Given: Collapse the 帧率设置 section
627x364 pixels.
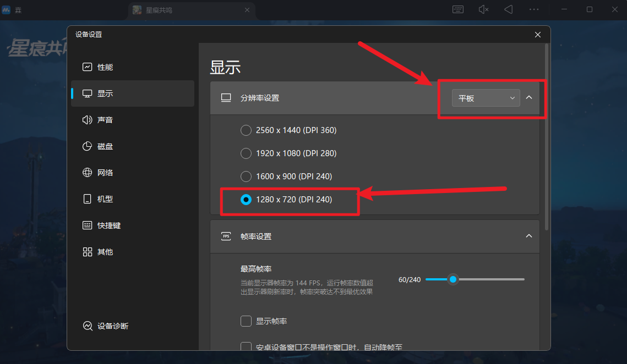Looking at the screenshot, I should click(x=529, y=236).
